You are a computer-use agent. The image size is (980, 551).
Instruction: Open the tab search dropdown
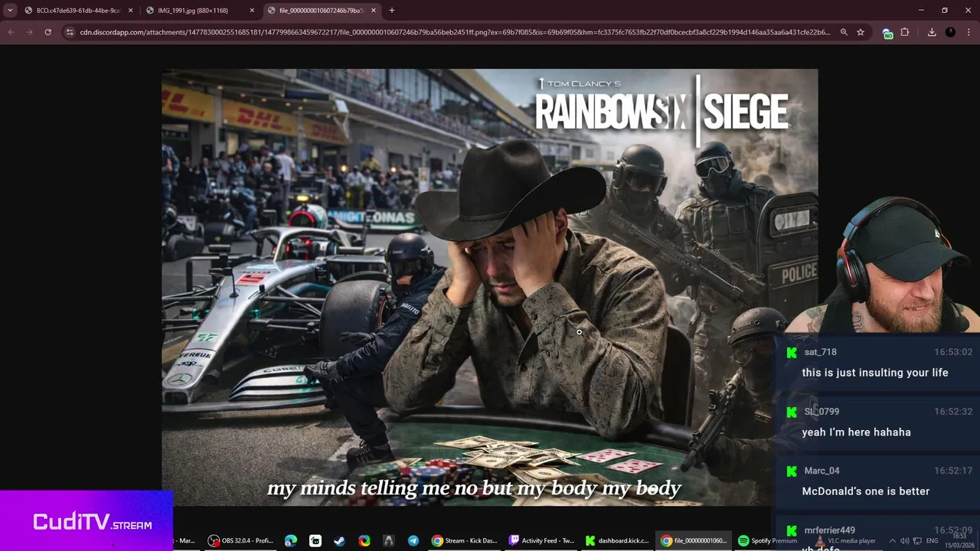click(x=10, y=11)
